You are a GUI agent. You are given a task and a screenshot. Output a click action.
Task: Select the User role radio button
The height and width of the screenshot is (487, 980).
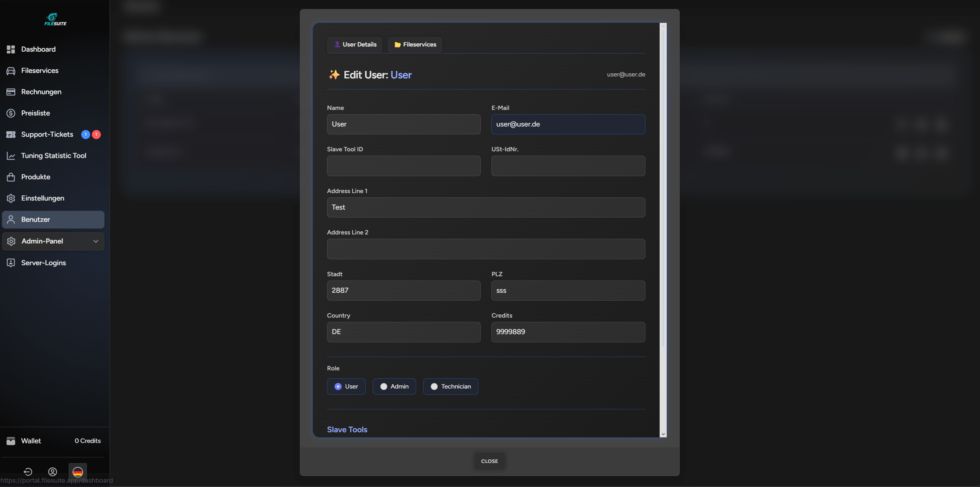point(338,387)
